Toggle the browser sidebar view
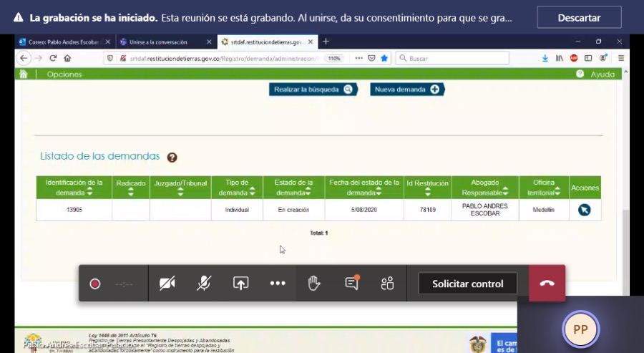Image resolution: width=644 pixels, height=353 pixels. (x=588, y=58)
